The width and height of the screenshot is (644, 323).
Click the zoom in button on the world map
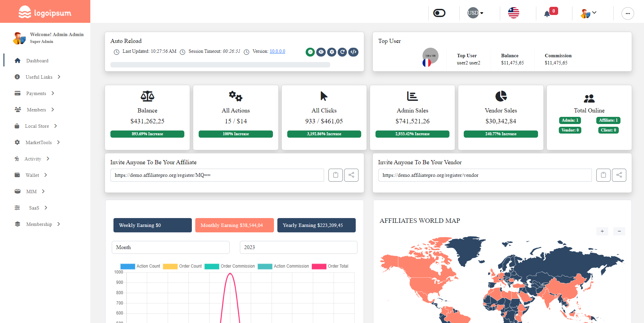click(602, 231)
